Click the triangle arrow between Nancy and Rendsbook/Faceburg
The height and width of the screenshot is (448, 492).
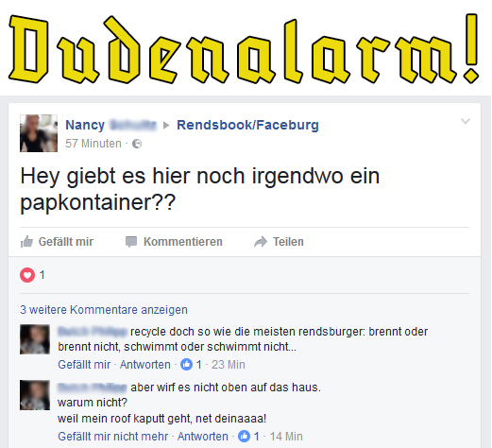(166, 126)
